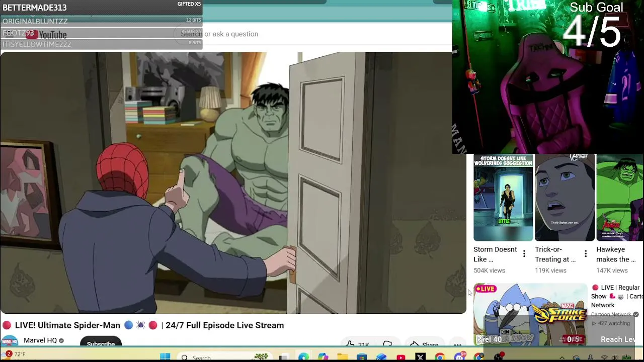Open the X app in the taskbar
Viewport: 644px width, 362px height.
(x=420, y=357)
